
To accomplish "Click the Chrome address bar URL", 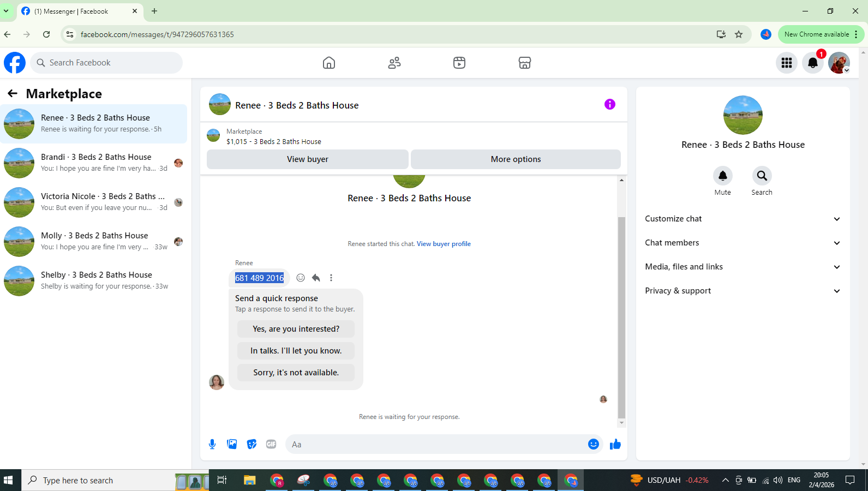I will pyautogui.click(x=157, y=34).
